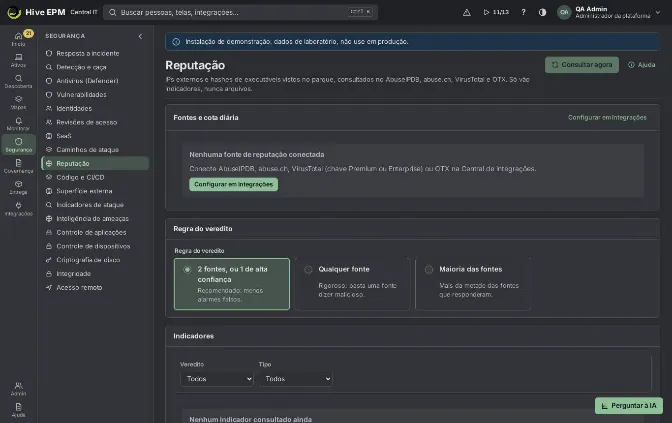The image size is (672, 423).
Task: Click the 11/13 play progress indicator
Action: point(496,12)
